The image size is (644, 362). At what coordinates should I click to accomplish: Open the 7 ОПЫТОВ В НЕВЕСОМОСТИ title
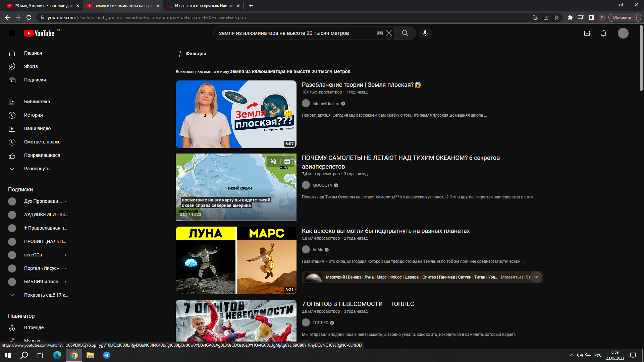(358, 304)
